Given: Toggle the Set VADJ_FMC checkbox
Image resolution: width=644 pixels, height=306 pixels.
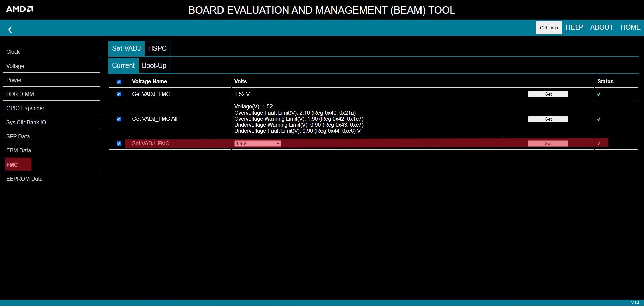Looking at the screenshot, I should [x=119, y=144].
